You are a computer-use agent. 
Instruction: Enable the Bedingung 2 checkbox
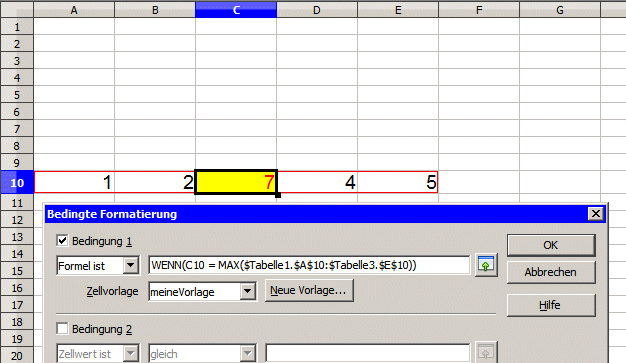coord(62,329)
